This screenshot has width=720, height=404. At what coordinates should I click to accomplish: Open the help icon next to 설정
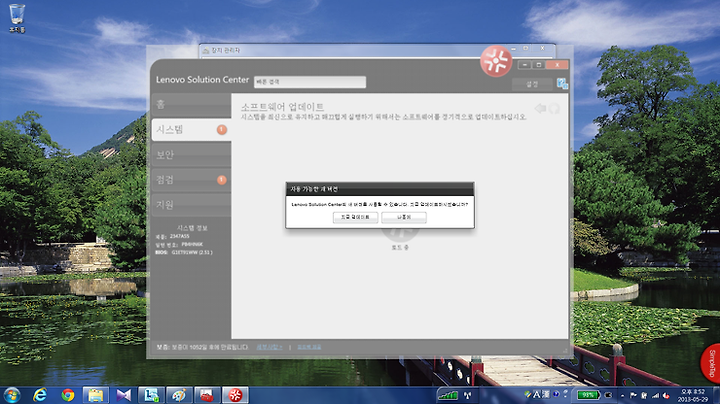562,84
